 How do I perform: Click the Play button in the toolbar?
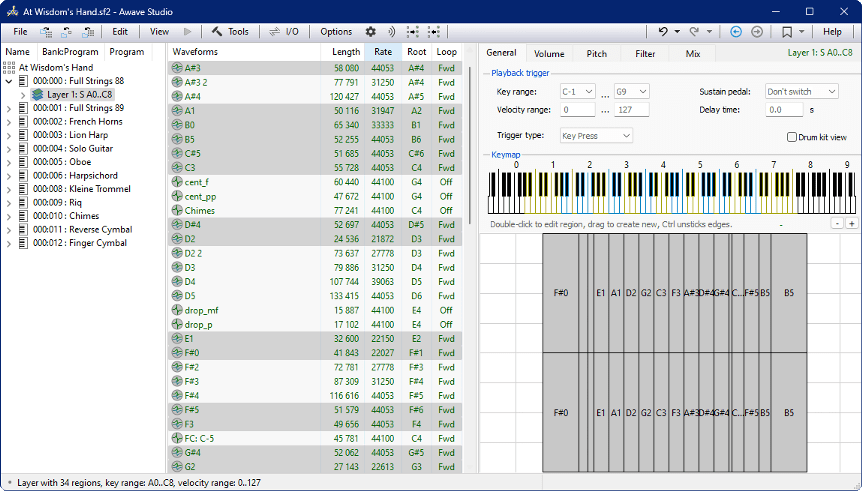(187, 32)
